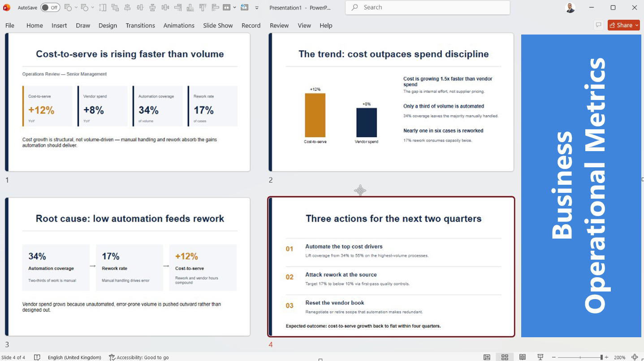Click English (United Kingdom) language indicator
The width and height of the screenshot is (644, 361).
tap(74, 357)
